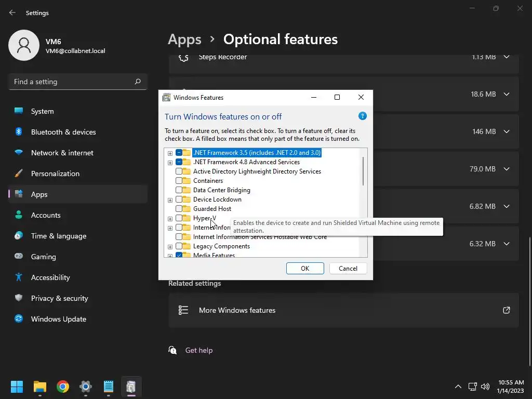Image resolution: width=532 pixels, height=399 pixels.
Task: Select Accounts in the Settings sidebar
Action: tap(46, 215)
